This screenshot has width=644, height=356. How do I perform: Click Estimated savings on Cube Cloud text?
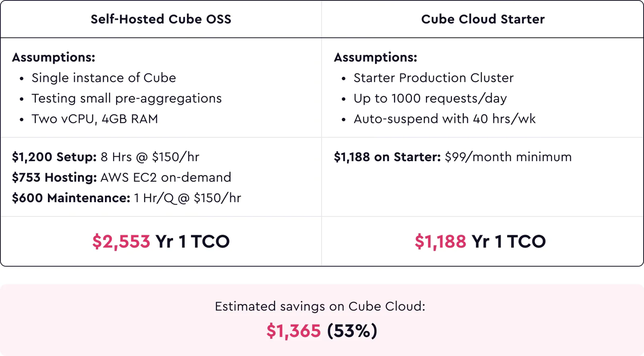click(x=320, y=306)
